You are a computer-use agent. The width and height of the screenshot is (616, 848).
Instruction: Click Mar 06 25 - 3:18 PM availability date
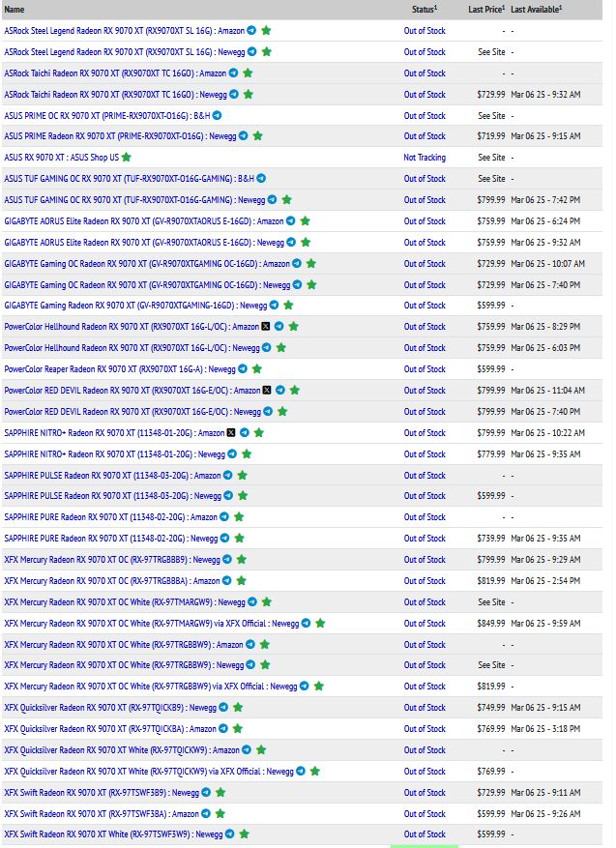click(545, 728)
